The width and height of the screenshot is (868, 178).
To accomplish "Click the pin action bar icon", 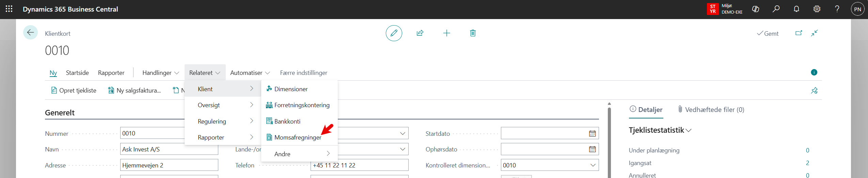I will point(814,91).
